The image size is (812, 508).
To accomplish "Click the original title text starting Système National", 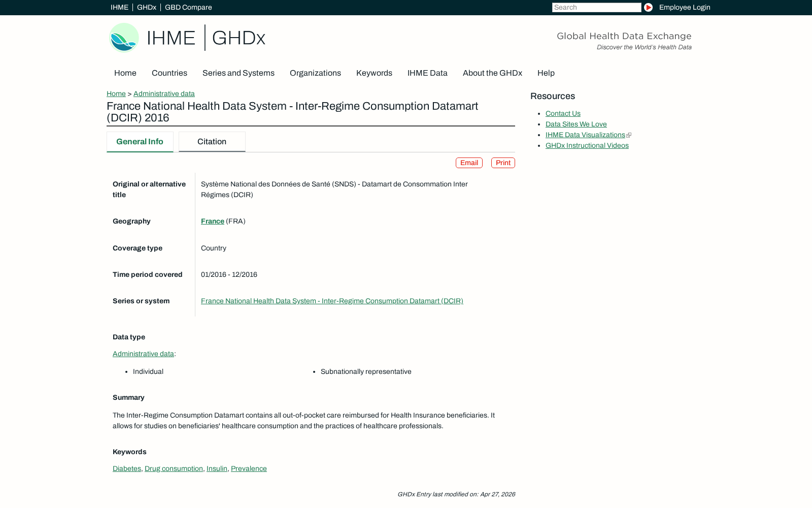I will [334, 189].
